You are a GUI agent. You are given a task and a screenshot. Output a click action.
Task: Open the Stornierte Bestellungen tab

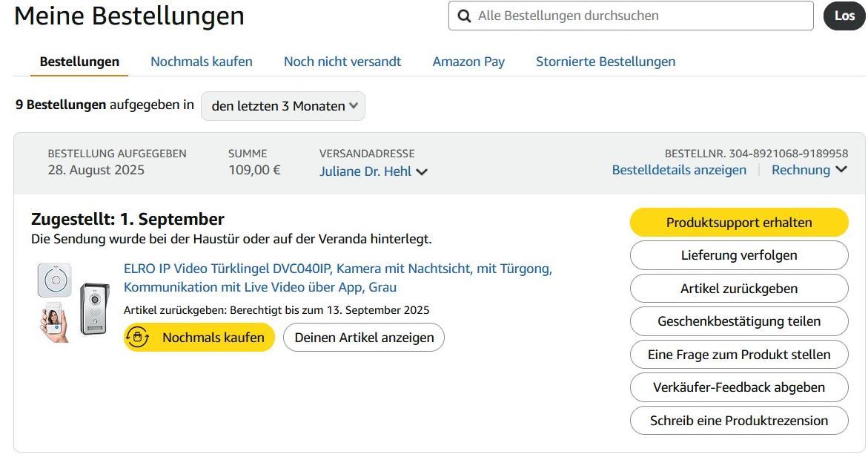coord(606,62)
